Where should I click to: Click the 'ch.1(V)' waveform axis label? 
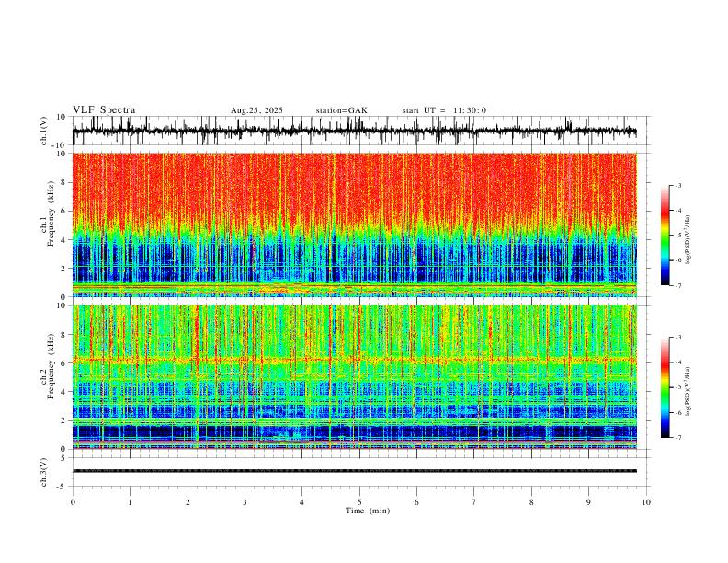click(44, 131)
